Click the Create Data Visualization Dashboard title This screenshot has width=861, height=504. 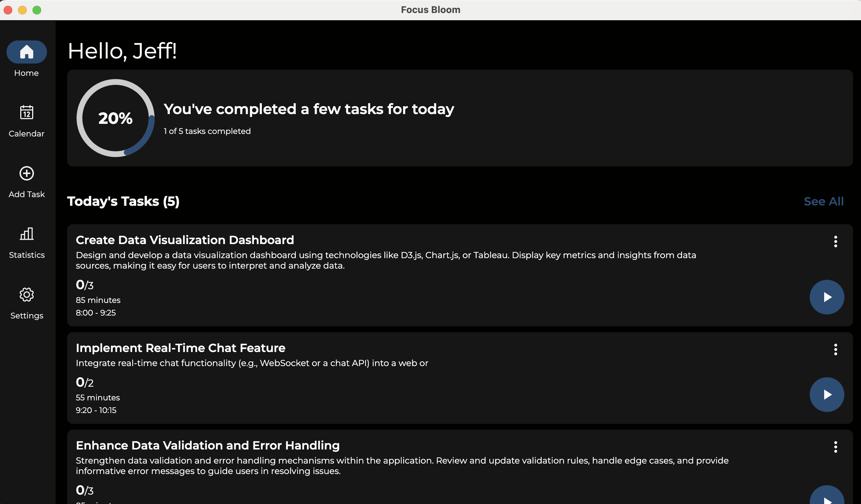coord(185,240)
